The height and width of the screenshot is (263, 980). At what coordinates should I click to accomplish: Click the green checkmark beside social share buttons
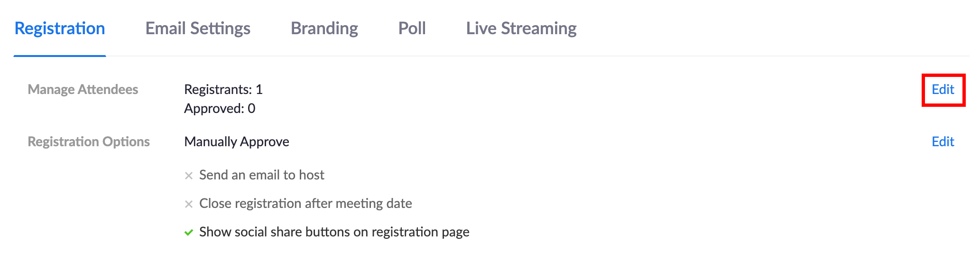(188, 233)
